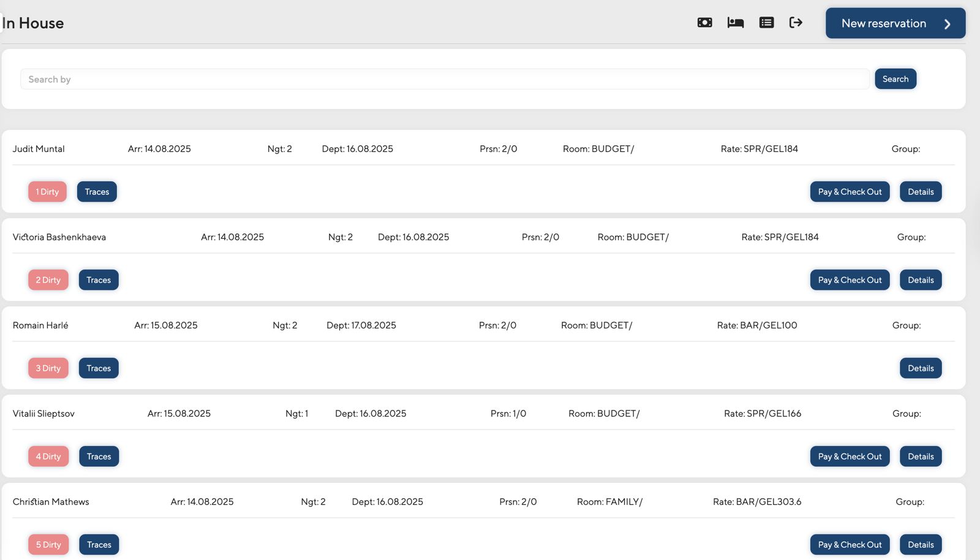
Task: Click 1 Dirty badge for Judit Muntal
Action: 47,192
